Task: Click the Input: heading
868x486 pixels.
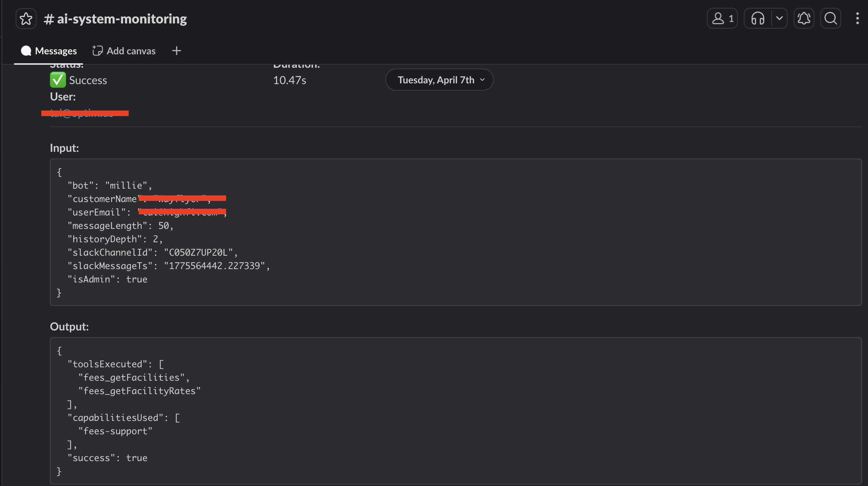Action: (64, 148)
